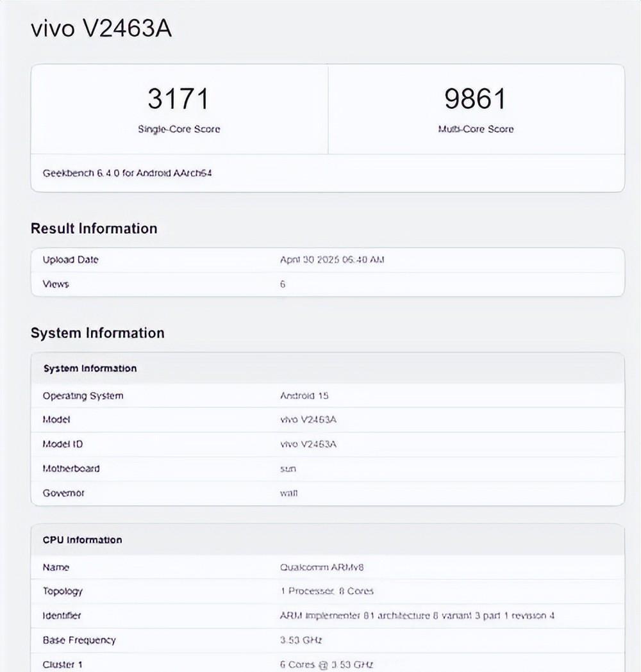This screenshot has width=641, height=672.
Task: Click the 'Identifier' label
Action: [x=62, y=616]
